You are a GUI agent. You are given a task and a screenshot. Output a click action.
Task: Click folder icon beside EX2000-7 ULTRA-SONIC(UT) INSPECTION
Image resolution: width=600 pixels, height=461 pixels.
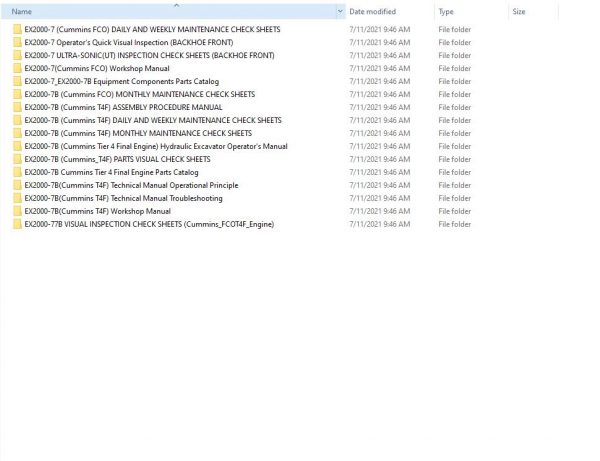point(17,55)
